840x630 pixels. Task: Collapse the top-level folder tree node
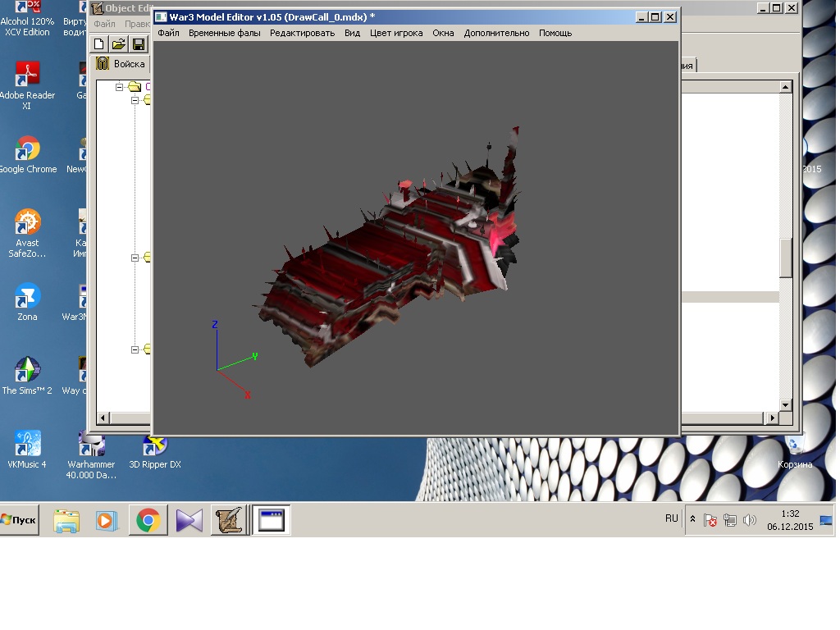[119, 86]
